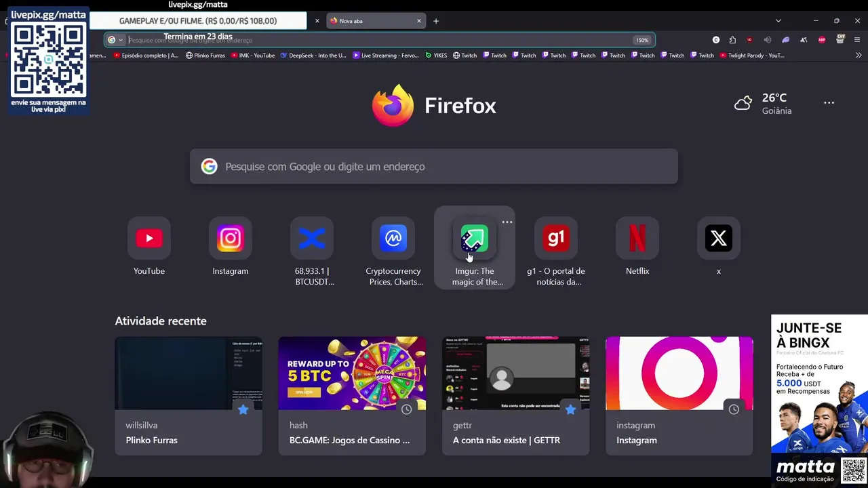
Task: Click the bookmark star on gettr card
Action: point(570,409)
